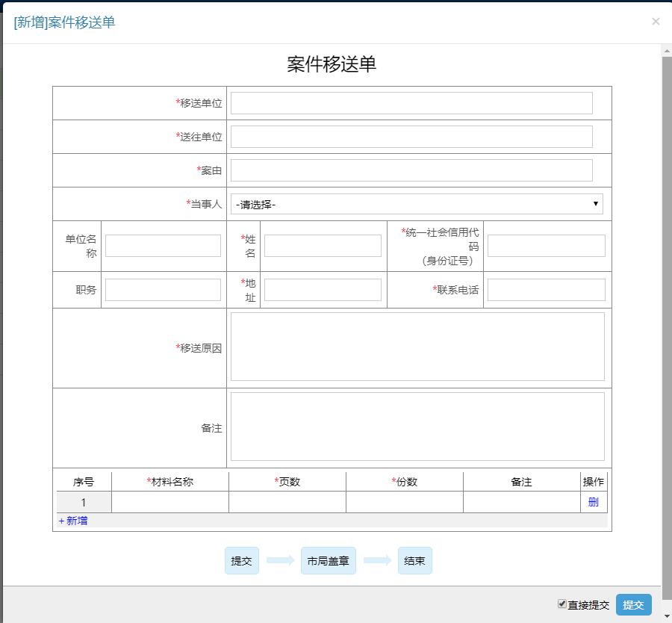Screen dimensions: 672x623
Task: Close the 案件移送单 dialog
Action: point(656,22)
